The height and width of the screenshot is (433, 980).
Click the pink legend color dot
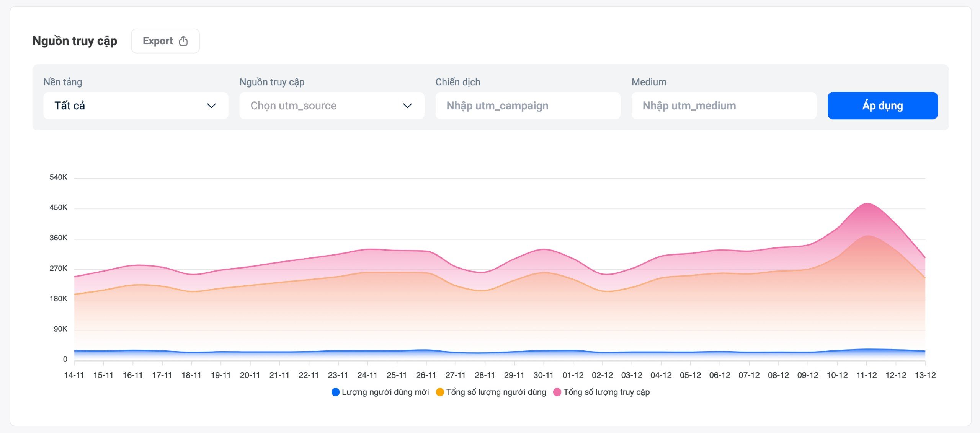[x=557, y=392]
